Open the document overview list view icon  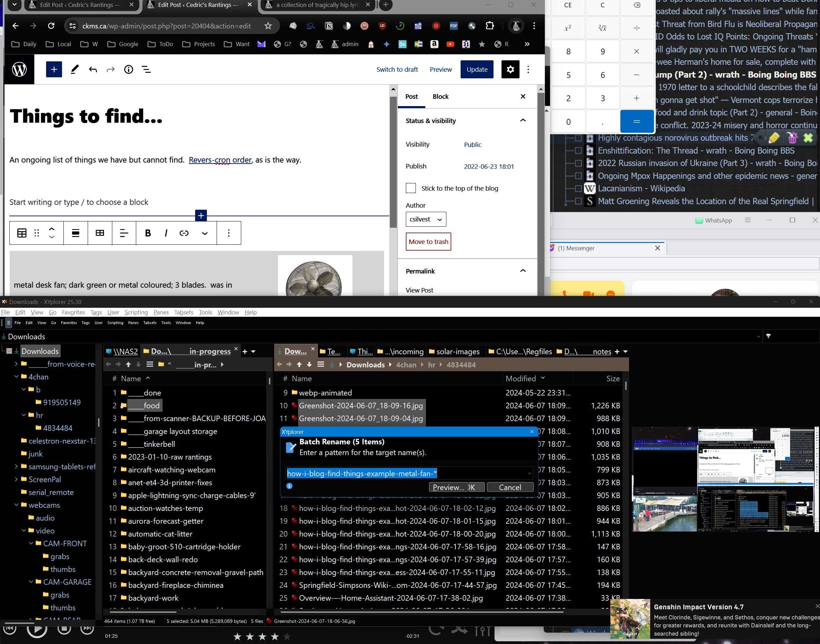tap(146, 69)
